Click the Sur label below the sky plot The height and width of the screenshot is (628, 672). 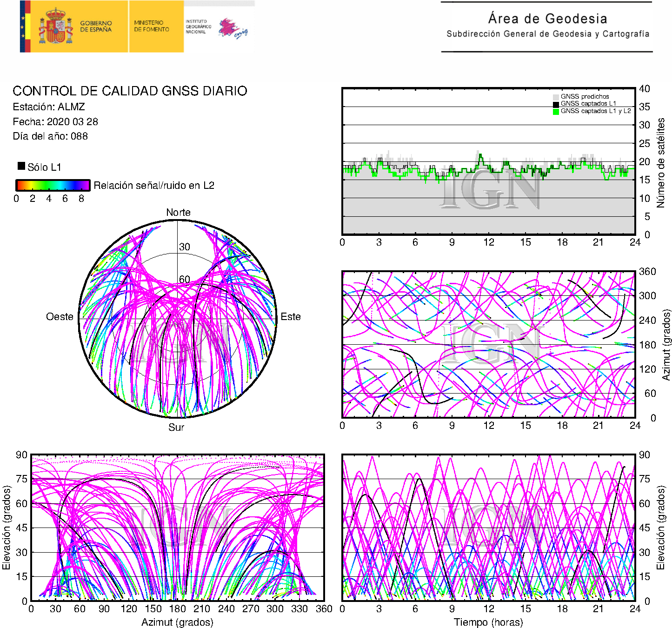click(176, 427)
